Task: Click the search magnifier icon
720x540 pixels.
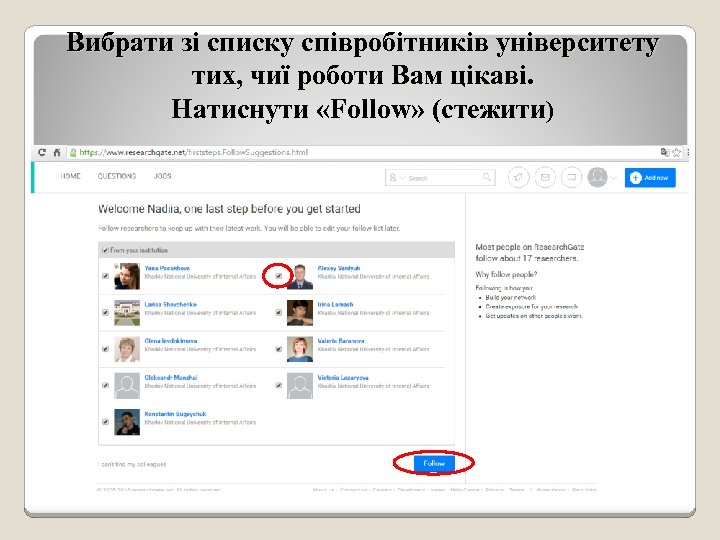Action: pos(487,177)
